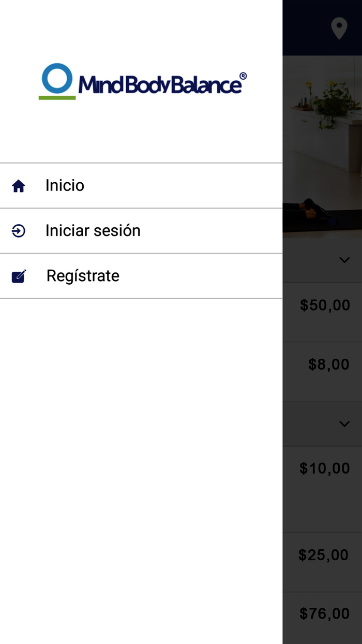The image size is (362, 644).
Task: Click the home icon beside Inicio
Action: (x=19, y=186)
